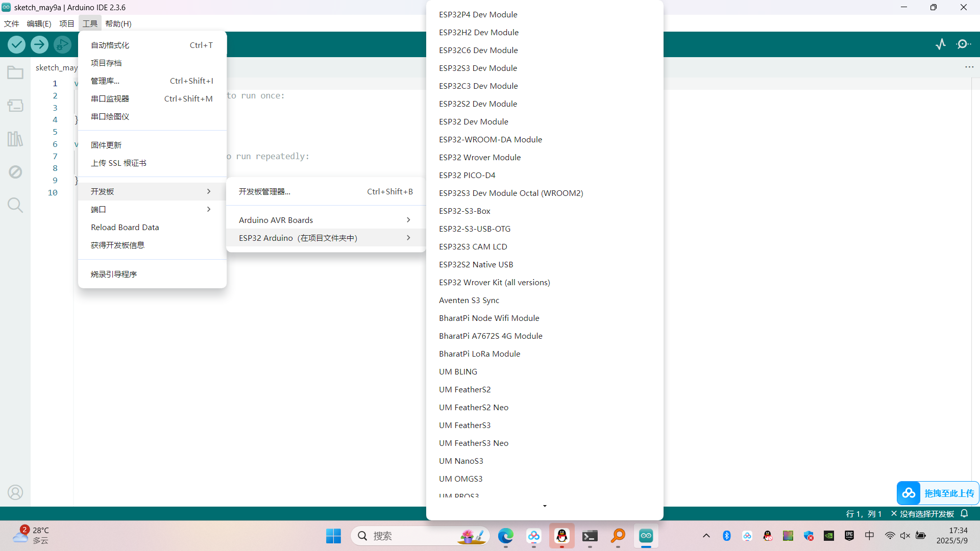980x551 pixels.
Task: Choose 上传 SSL 根证书 entry
Action: (x=152, y=163)
